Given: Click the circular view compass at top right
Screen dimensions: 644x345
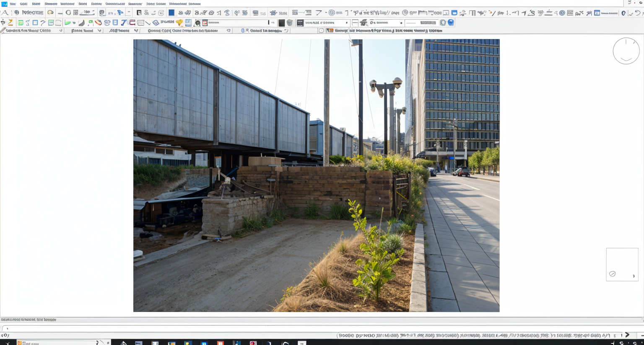Looking at the screenshot, I should pos(626,51).
